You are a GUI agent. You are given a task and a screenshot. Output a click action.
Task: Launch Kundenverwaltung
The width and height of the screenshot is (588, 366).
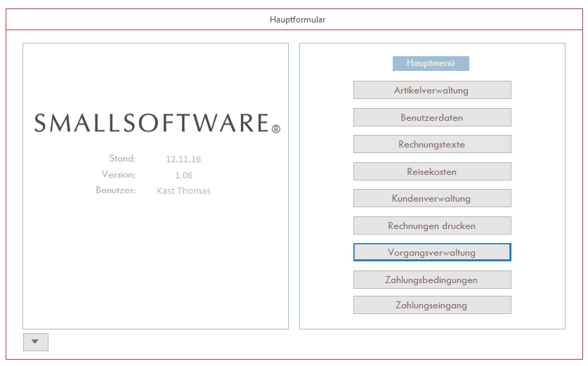[x=431, y=198]
